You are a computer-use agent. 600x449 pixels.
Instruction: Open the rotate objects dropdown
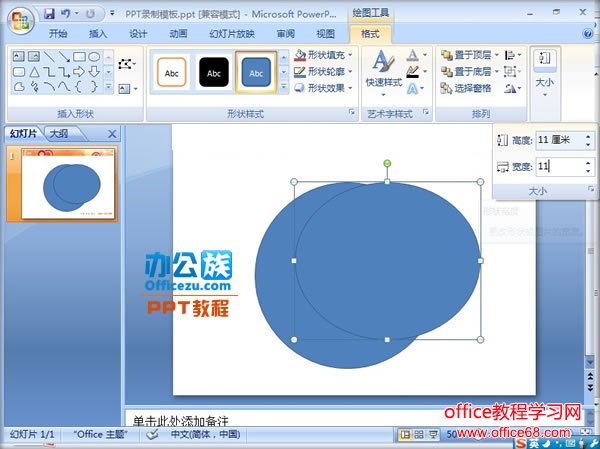click(x=513, y=88)
